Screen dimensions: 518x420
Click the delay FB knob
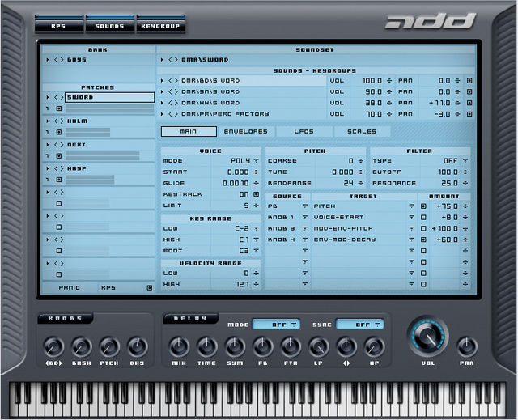262,347
